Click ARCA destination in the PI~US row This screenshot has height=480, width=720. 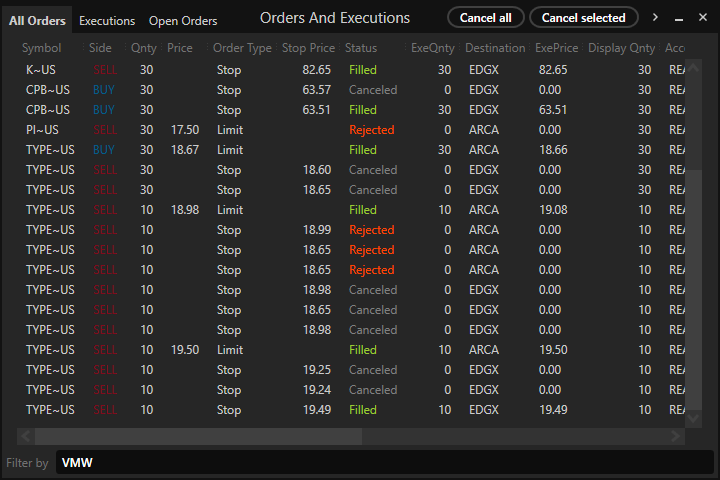coord(484,130)
